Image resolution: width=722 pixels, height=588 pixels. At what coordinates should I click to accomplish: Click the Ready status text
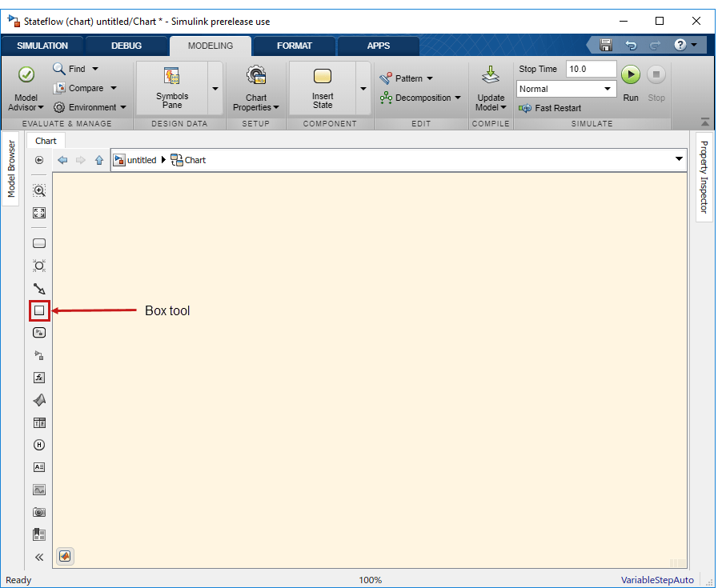point(18,580)
